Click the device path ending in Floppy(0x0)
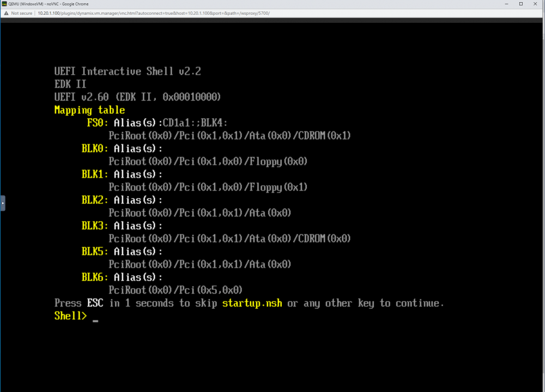The image size is (545, 392). (208, 162)
